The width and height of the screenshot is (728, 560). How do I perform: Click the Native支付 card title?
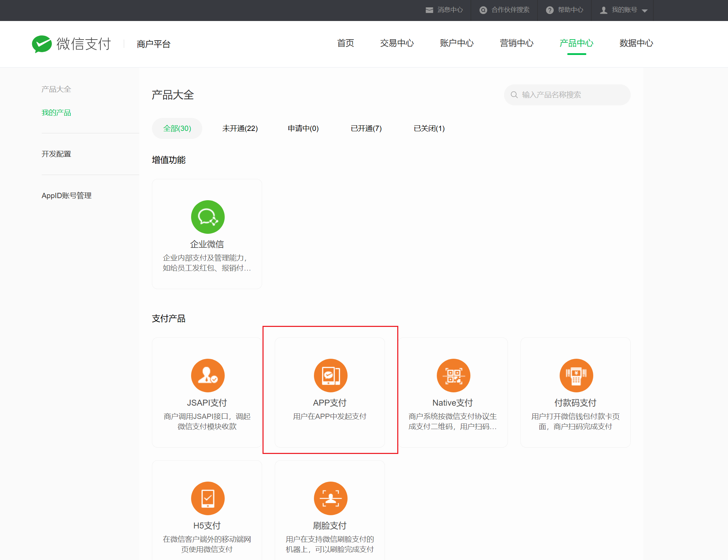453,402
